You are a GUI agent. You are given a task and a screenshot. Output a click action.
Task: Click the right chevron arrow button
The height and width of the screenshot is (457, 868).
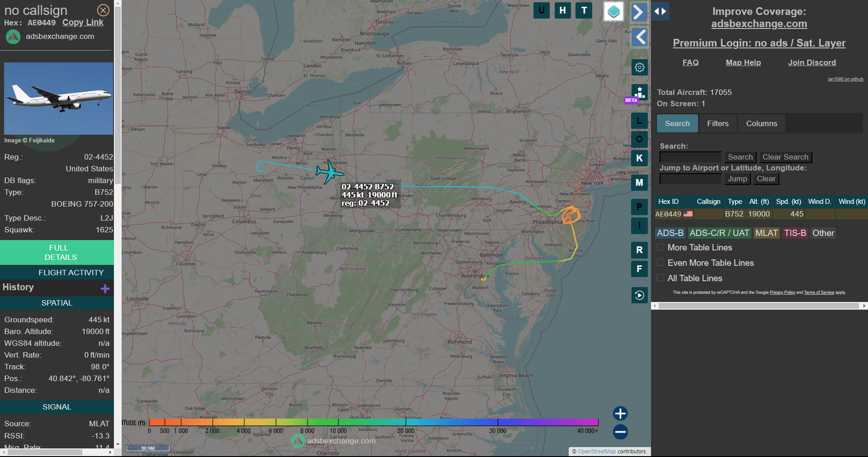(639, 12)
